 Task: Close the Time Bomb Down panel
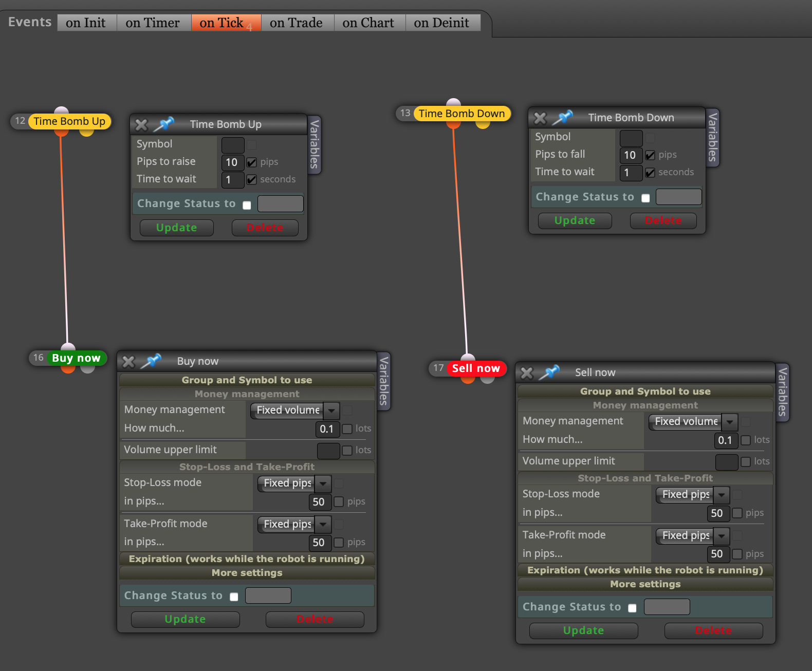pyautogui.click(x=540, y=118)
